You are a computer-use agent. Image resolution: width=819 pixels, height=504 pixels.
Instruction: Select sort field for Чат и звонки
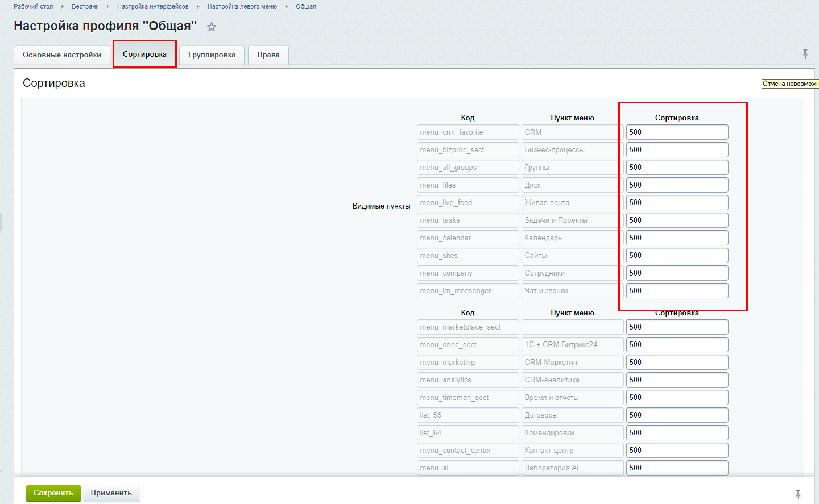click(x=677, y=291)
